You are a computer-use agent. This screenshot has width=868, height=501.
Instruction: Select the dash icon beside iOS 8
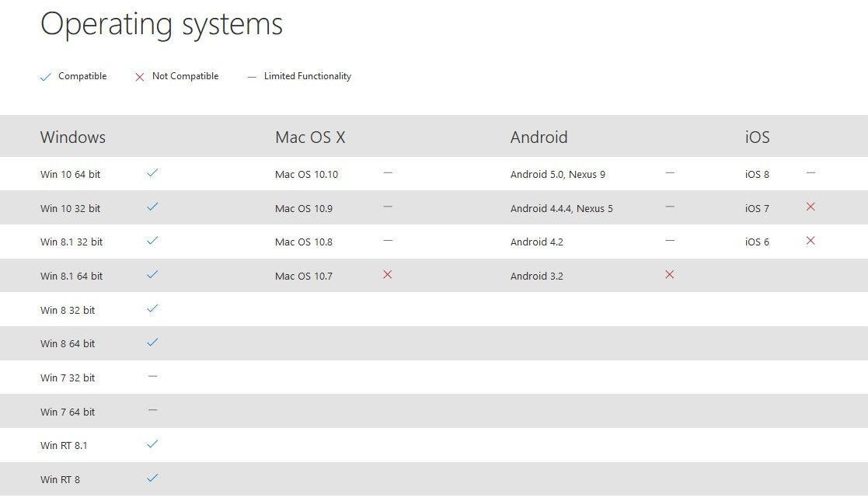click(810, 173)
